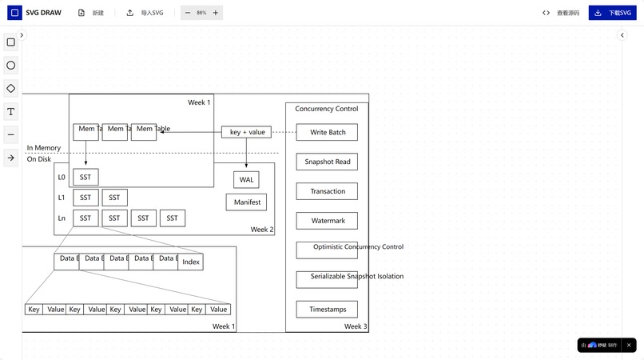
Task: Click the Week 3 label
Action: coord(356,326)
